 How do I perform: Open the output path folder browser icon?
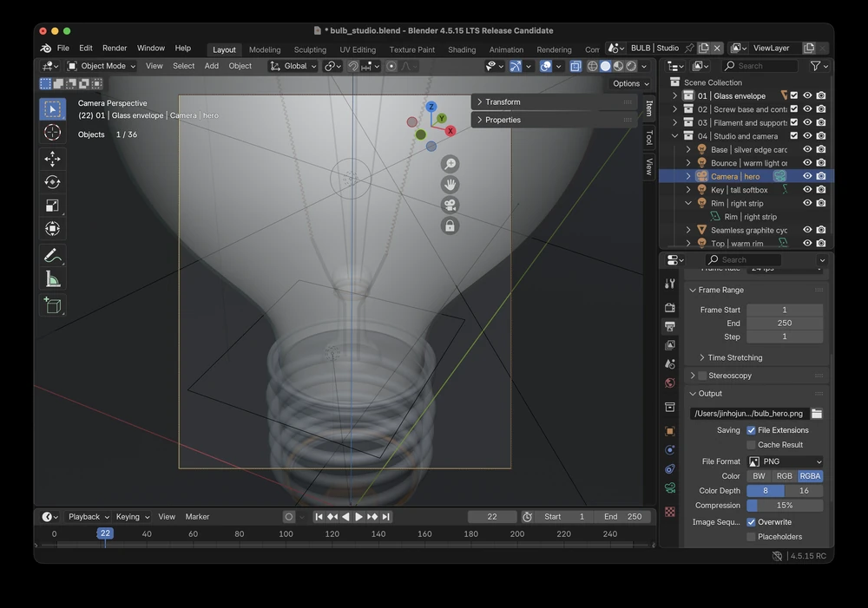coord(817,413)
